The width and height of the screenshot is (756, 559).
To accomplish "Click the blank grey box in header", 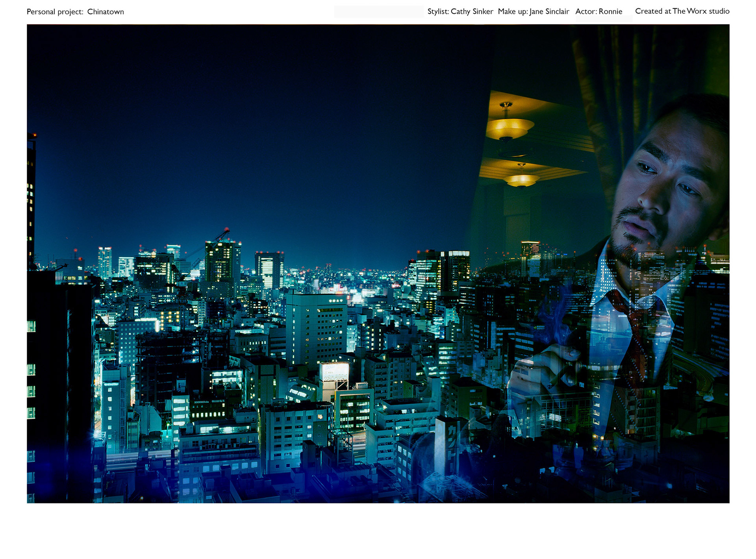I will coord(379,11).
